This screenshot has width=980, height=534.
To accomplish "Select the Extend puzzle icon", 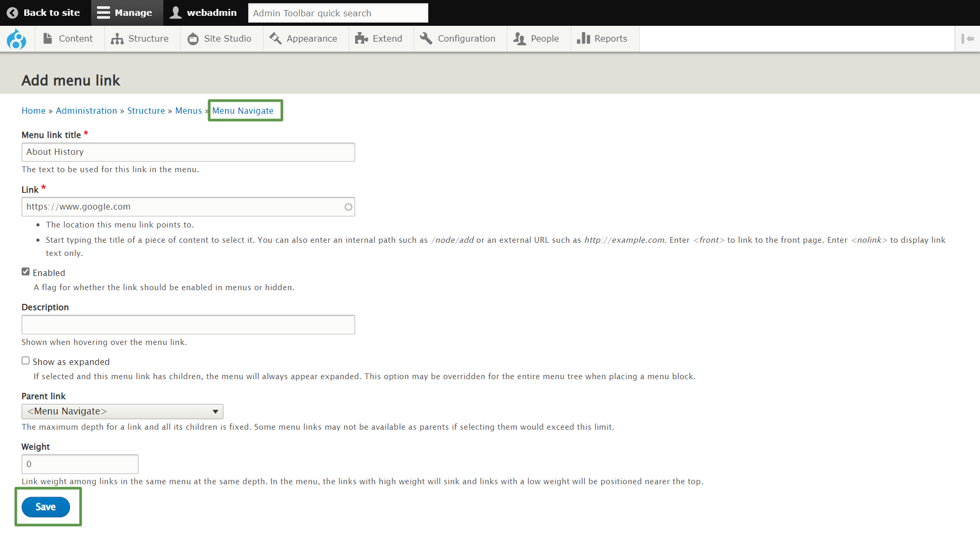I will pos(361,38).
